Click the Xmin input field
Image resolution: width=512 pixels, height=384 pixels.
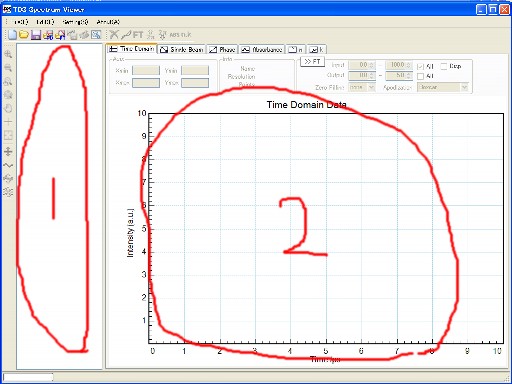click(146, 70)
